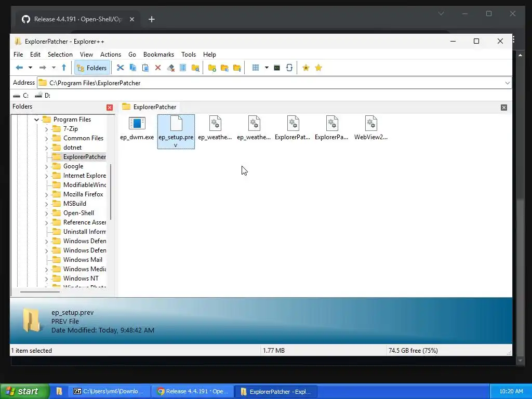The image size is (532, 399).
Task: Open the Forward history dropdown arrow
Action: (54, 68)
